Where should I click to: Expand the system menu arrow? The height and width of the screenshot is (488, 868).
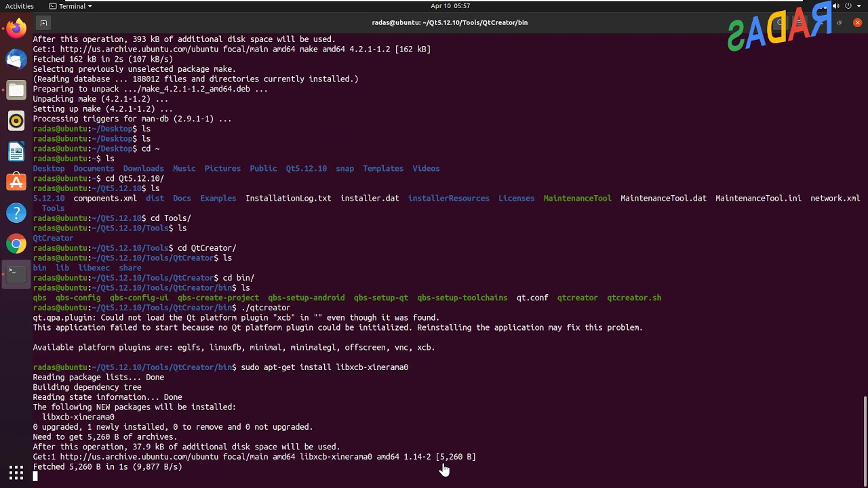859,6
